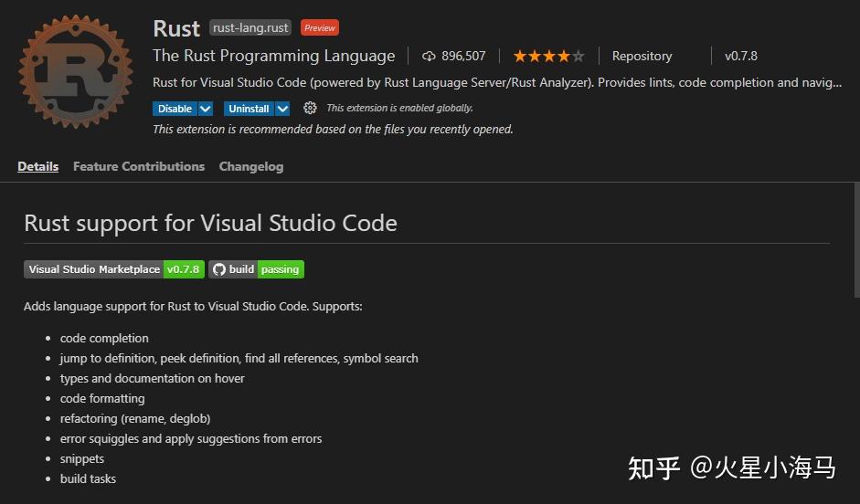The width and height of the screenshot is (860, 504).
Task: Switch to the Details tab
Action: pyautogui.click(x=37, y=166)
